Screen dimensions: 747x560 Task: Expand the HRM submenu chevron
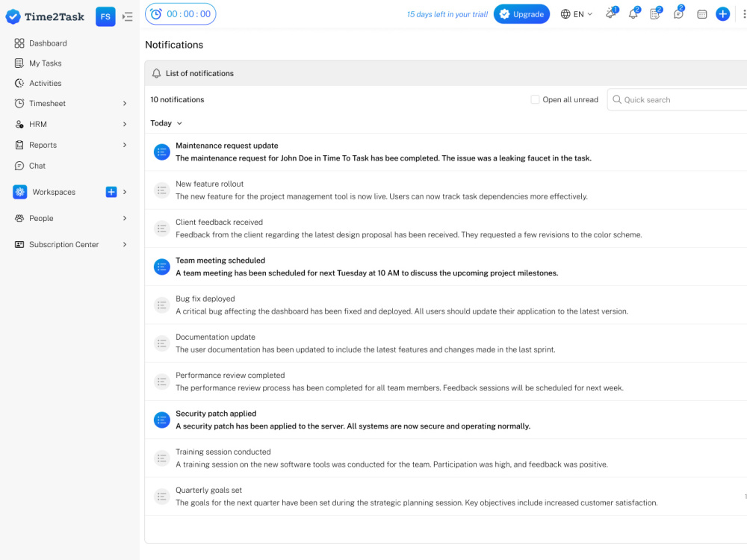pyautogui.click(x=125, y=124)
